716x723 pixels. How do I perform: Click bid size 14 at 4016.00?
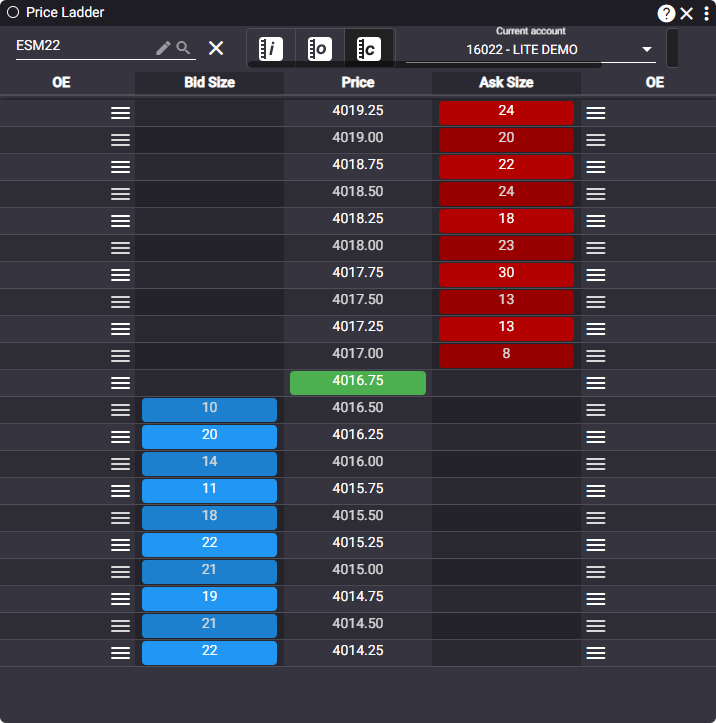209,464
